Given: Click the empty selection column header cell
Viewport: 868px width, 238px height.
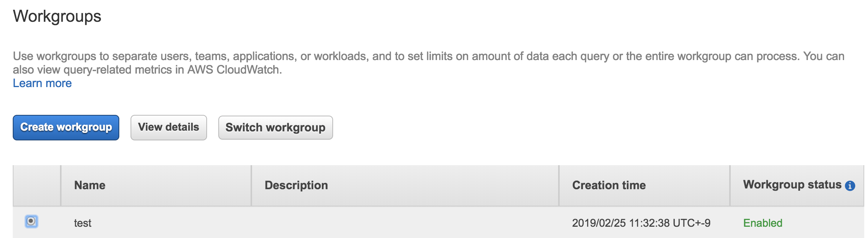Looking at the screenshot, I should 37,185.
